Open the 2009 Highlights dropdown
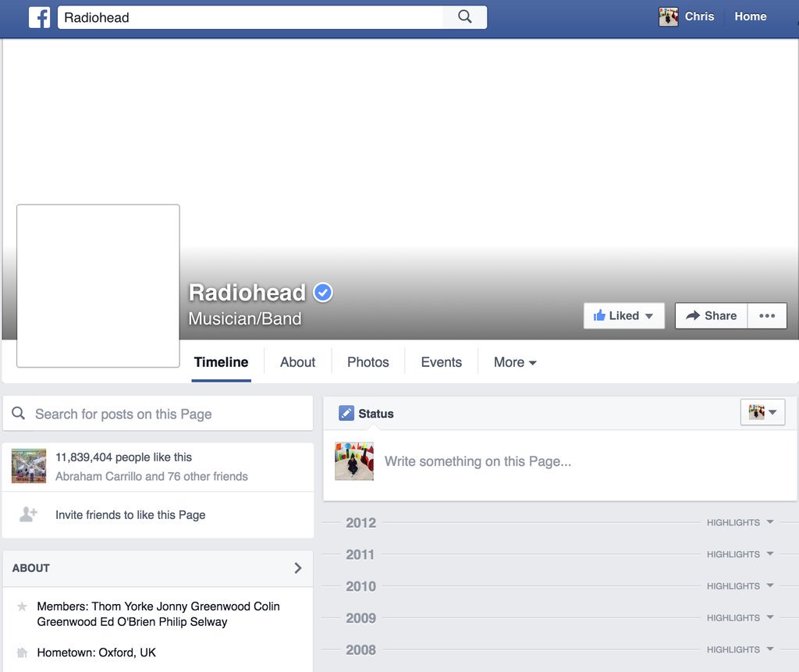 (x=740, y=617)
